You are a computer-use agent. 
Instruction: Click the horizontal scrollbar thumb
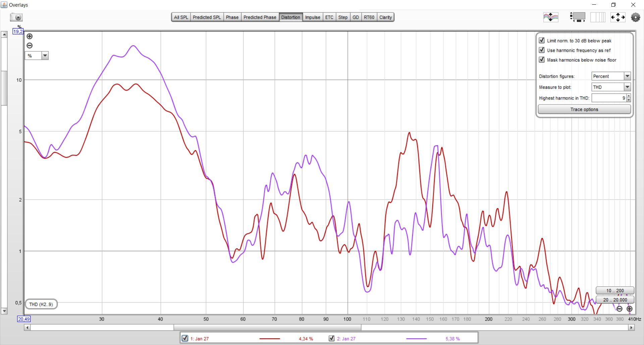click(267, 328)
